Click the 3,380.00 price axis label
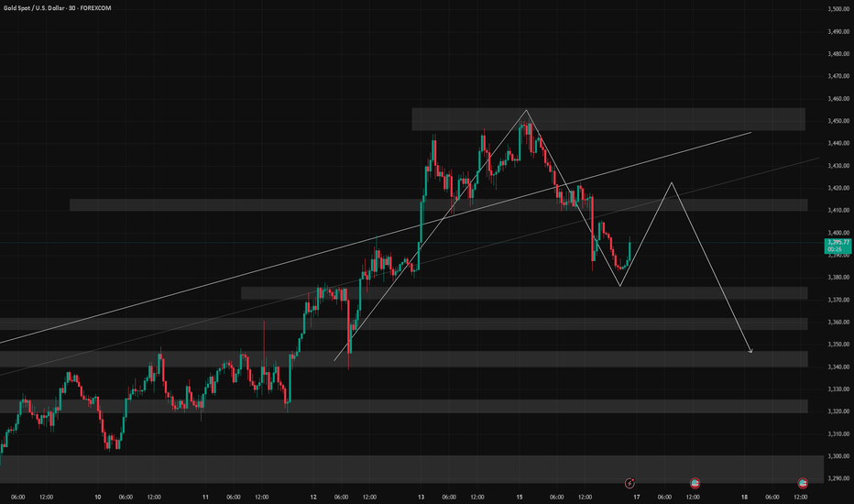 (838, 278)
